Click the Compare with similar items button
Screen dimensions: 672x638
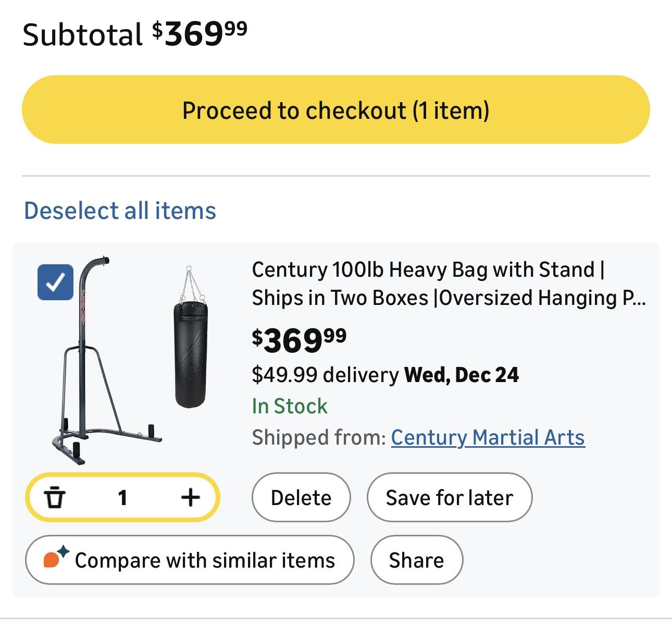coord(190,560)
